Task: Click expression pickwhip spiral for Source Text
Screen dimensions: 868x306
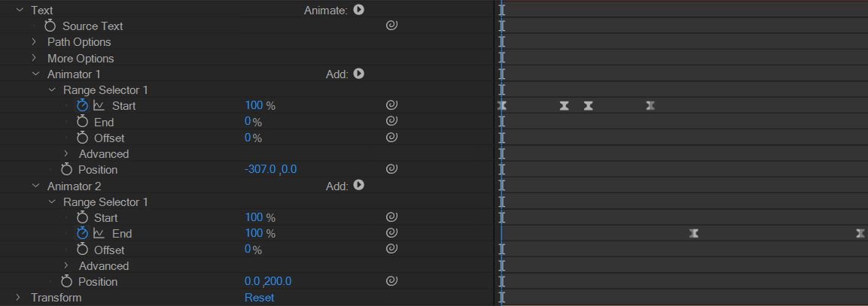Action: click(391, 26)
